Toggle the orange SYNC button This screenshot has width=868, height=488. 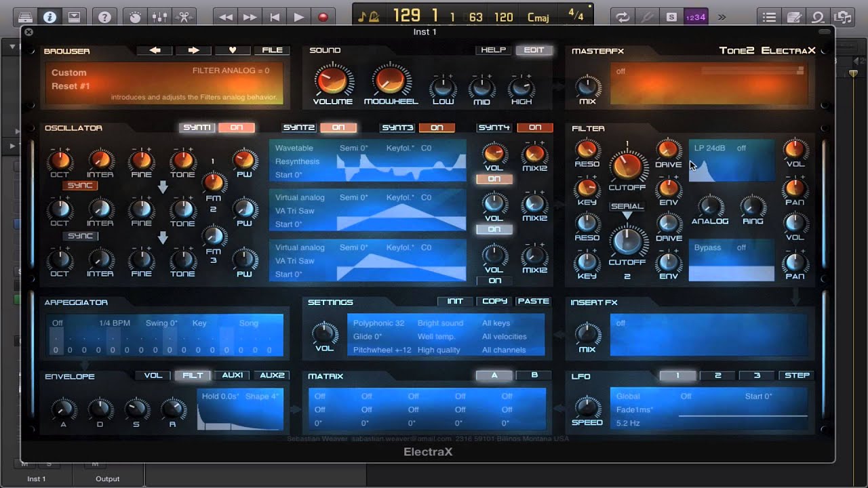pos(80,186)
